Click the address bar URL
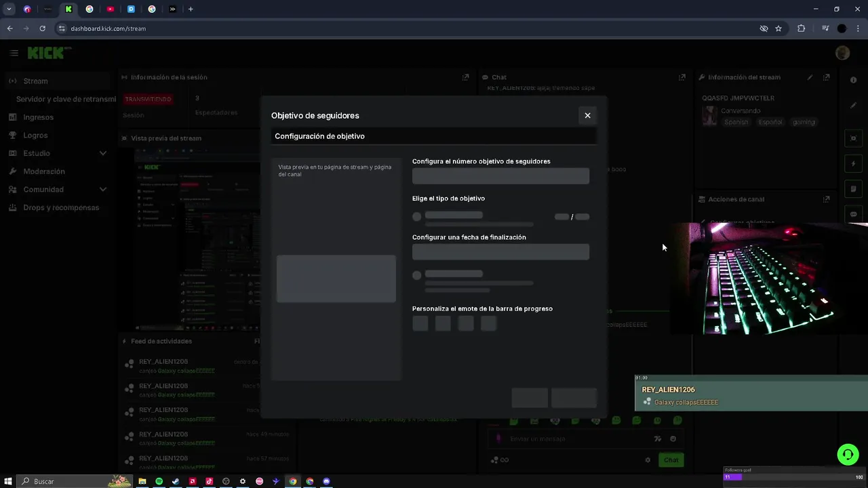868x488 pixels. click(x=108, y=28)
